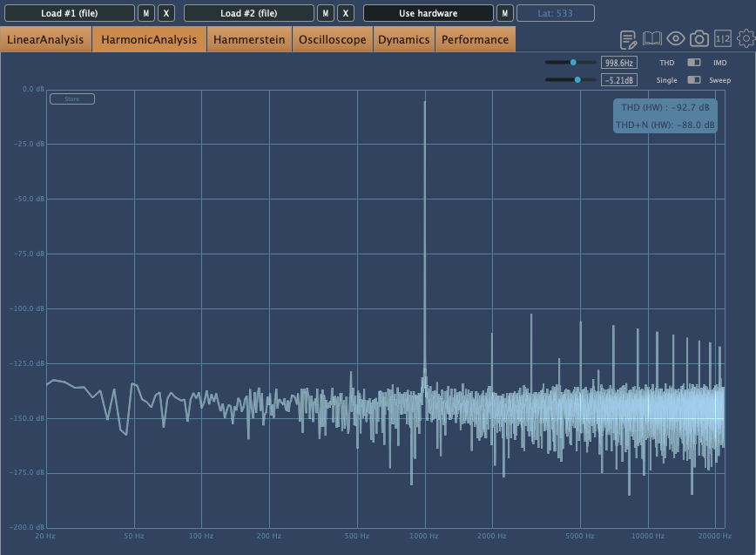
Task: Clear Load #1 with its X button
Action: click(166, 13)
